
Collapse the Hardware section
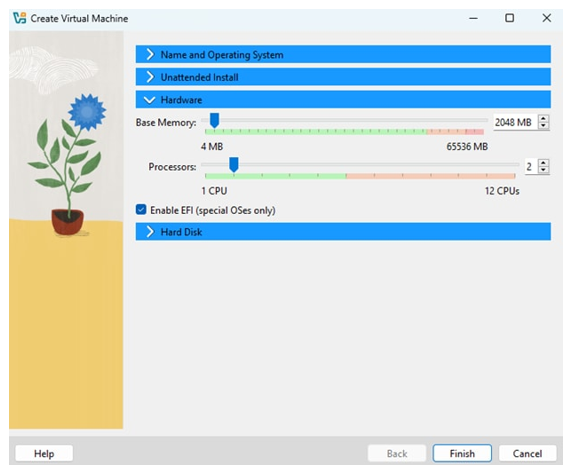[x=343, y=100]
